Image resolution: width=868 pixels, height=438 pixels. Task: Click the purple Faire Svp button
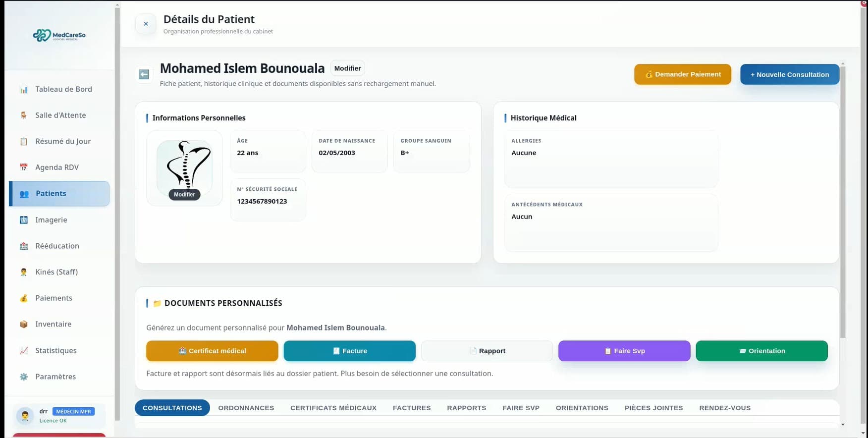click(624, 351)
